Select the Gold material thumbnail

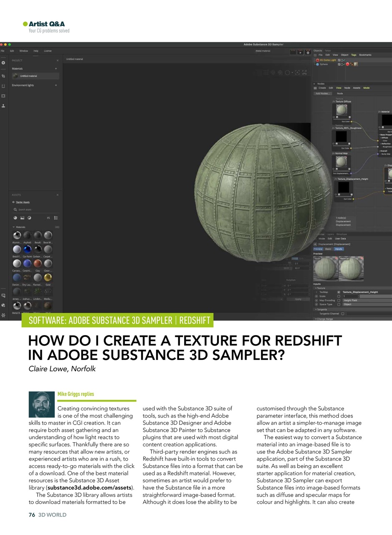(48, 278)
